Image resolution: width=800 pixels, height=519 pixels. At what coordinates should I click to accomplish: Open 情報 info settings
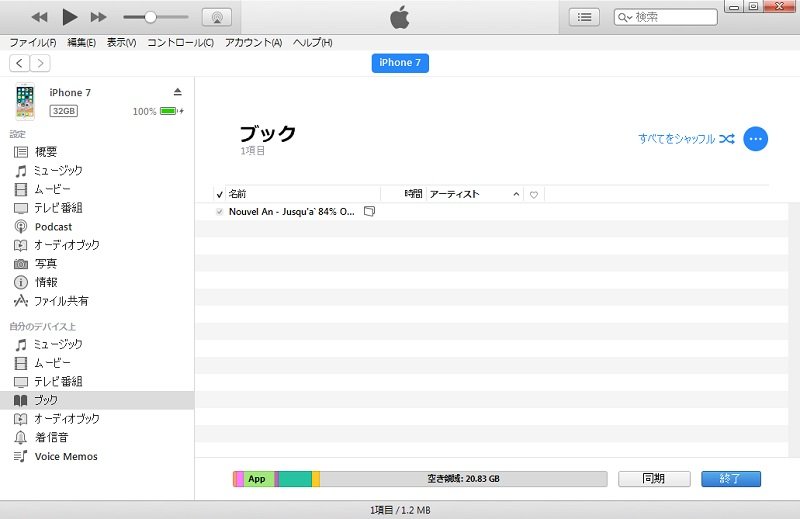pos(97,282)
